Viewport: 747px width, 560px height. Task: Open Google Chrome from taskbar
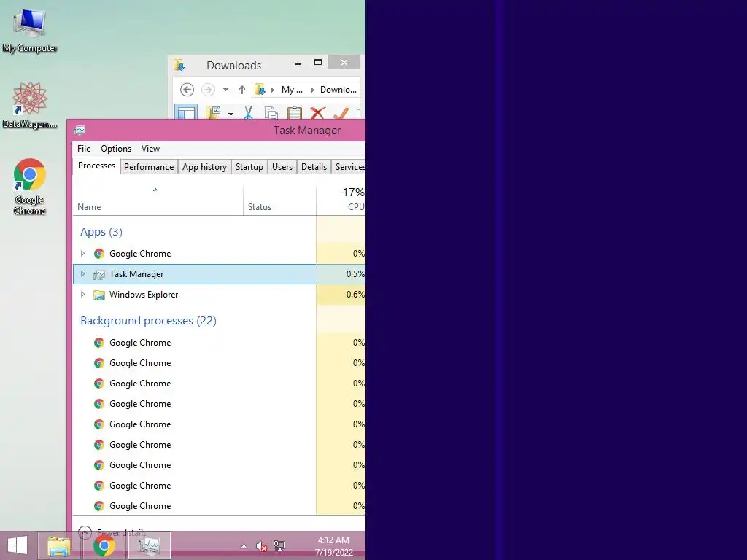pos(104,545)
